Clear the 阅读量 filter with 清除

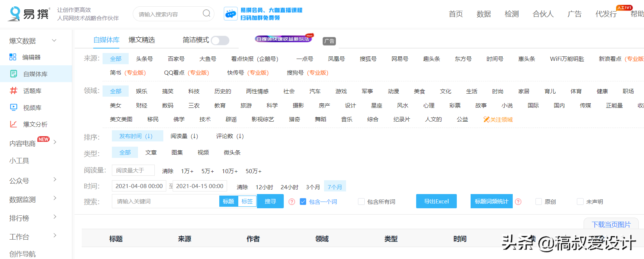click(x=168, y=171)
